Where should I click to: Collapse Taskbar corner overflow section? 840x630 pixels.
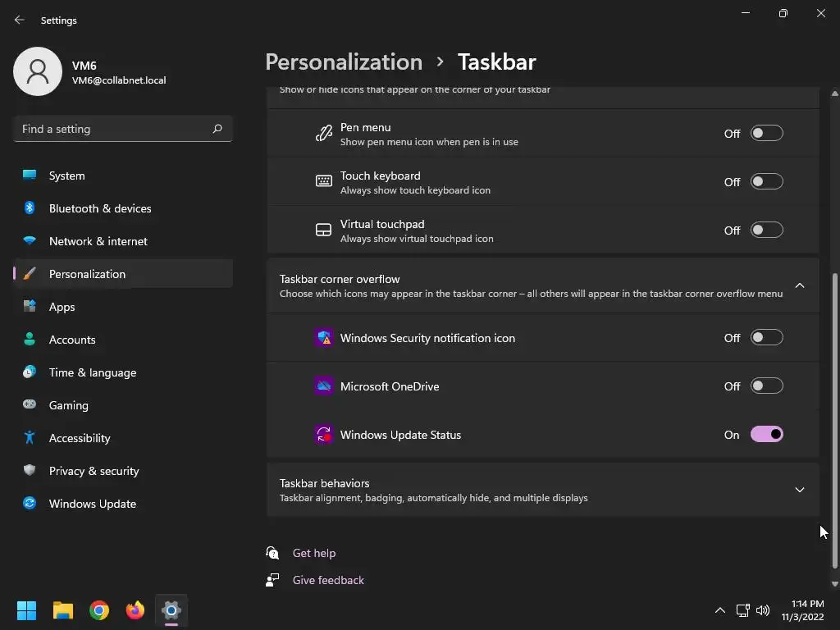pyautogui.click(x=799, y=285)
